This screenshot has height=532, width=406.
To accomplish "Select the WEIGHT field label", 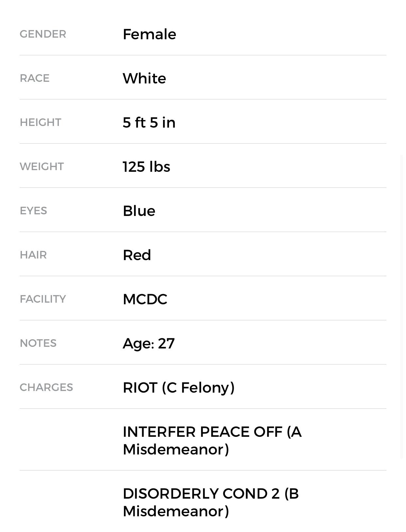I will point(42,167).
